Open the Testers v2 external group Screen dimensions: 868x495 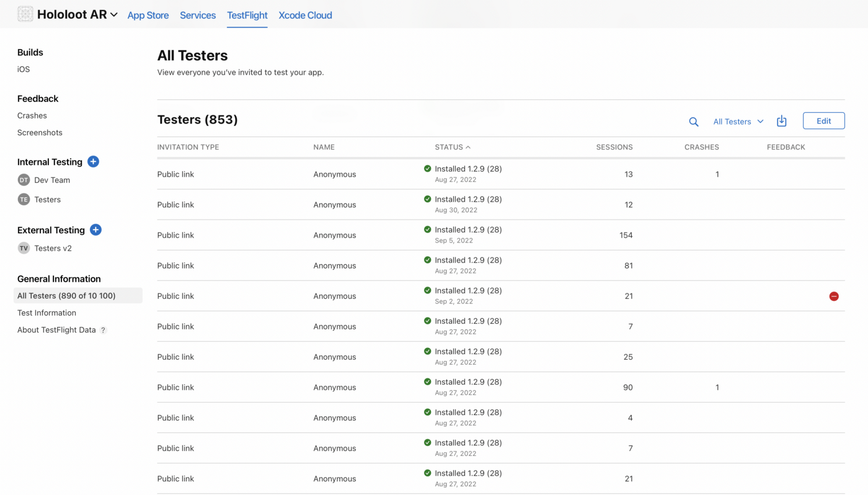coord(53,249)
